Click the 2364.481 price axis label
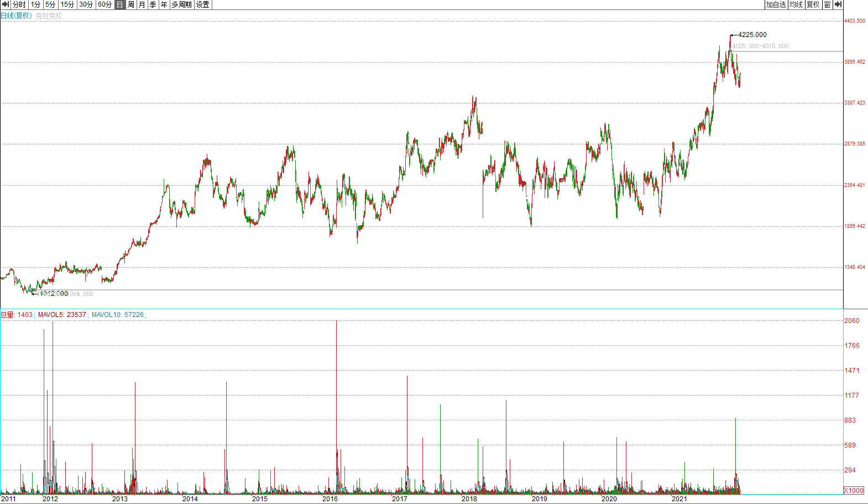The width and height of the screenshot is (868, 504). (x=855, y=185)
